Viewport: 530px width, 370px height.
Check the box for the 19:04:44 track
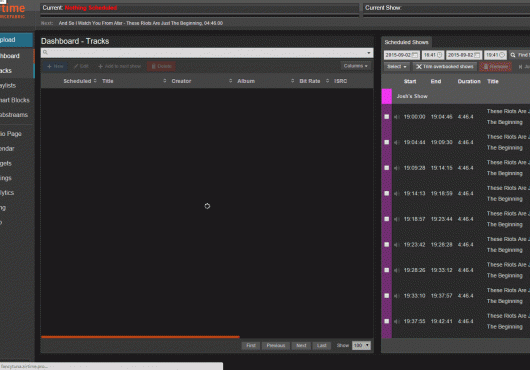tap(387, 142)
